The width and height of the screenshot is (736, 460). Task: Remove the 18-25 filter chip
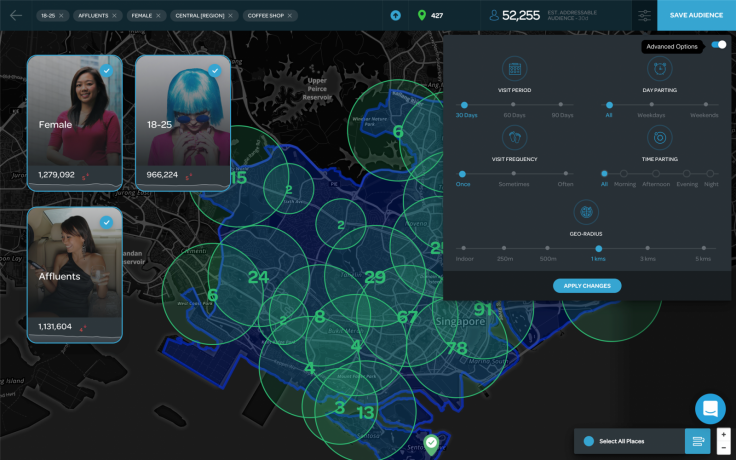[x=61, y=15]
